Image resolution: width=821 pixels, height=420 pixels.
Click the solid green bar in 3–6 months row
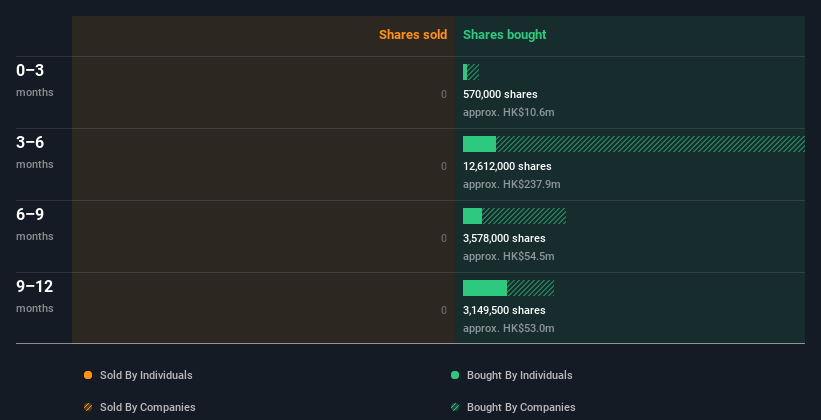click(x=479, y=144)
